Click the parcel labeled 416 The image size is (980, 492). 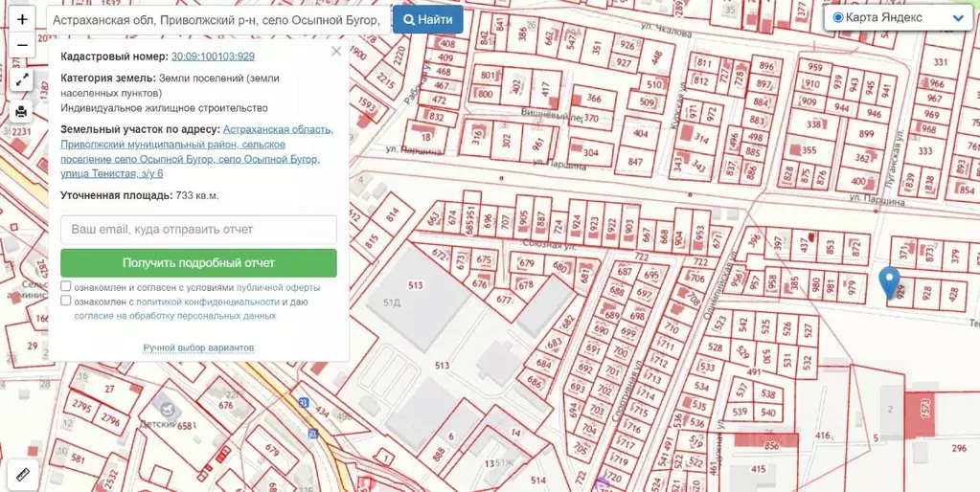pos(823,436)
